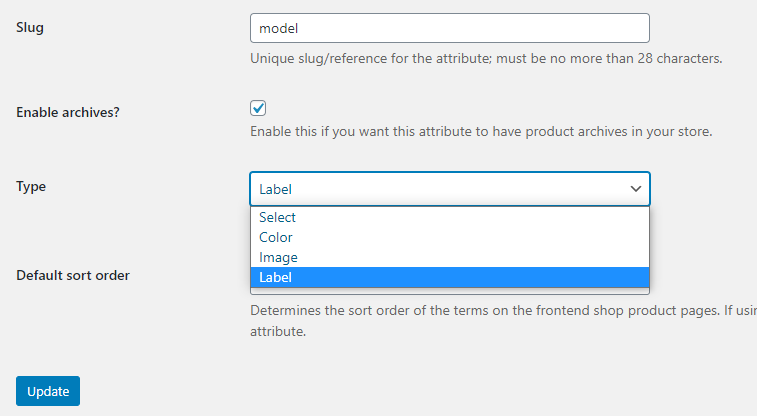Choose the Select option from Type list
Viewport: 757px width, 416px height.
tap(277, 217)
